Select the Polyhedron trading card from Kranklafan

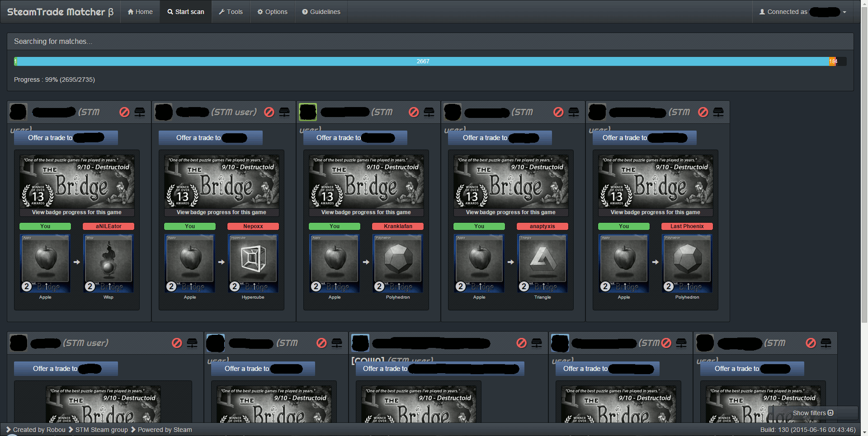(x=398, y=263)
